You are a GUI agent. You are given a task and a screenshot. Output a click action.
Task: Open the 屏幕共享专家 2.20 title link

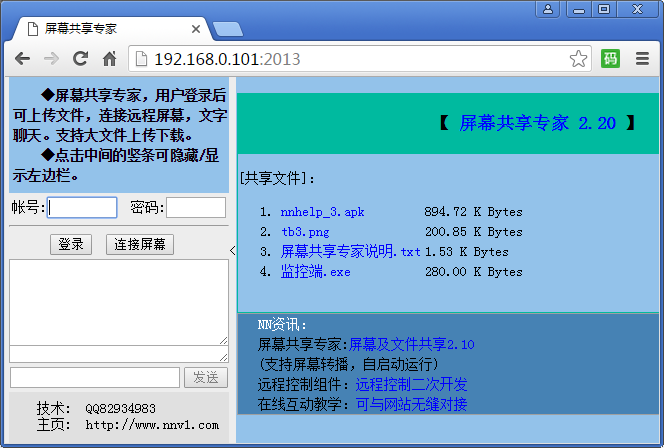click(x=537, y=123)
